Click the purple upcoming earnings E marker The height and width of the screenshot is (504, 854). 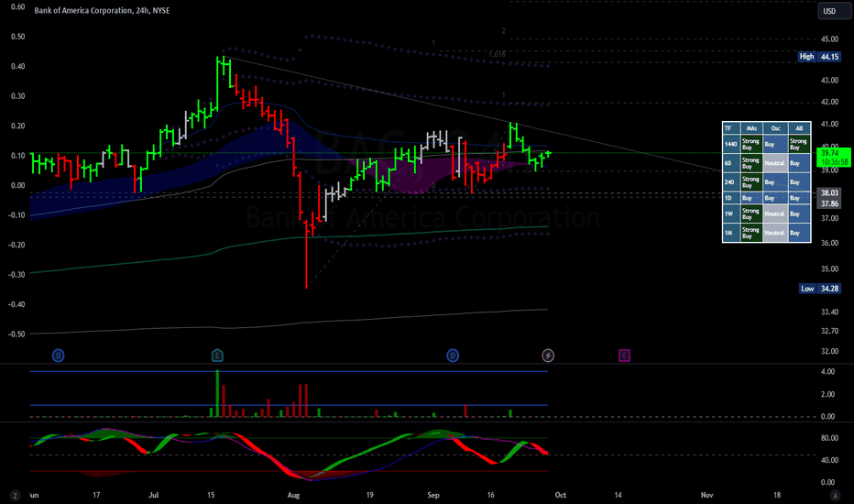(624, 356)
